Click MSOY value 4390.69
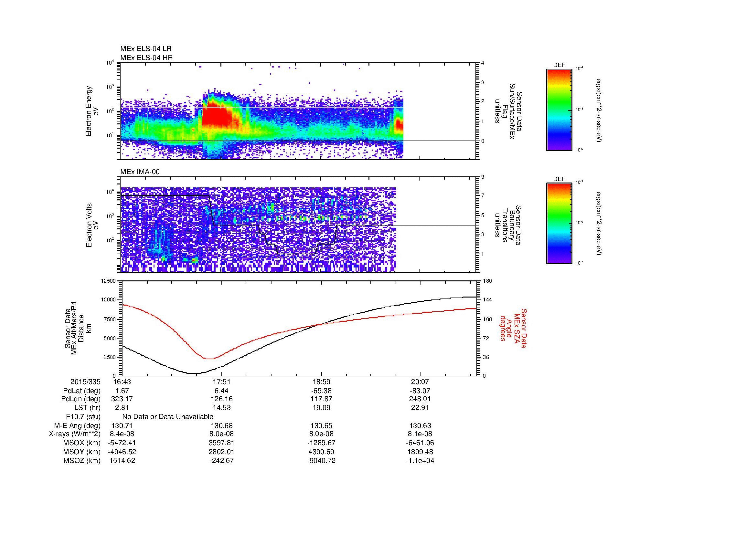The height and width of the screenshot is (534, 756). (321, 452)
